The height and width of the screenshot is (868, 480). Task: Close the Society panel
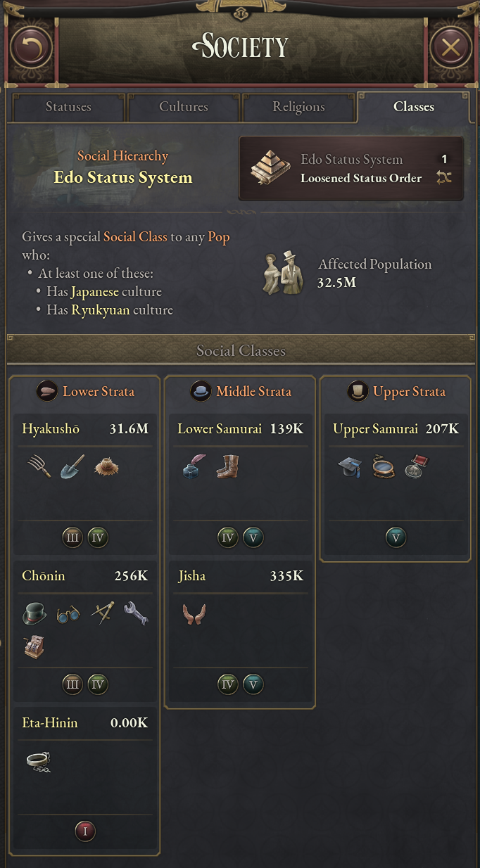coord(450,47)
